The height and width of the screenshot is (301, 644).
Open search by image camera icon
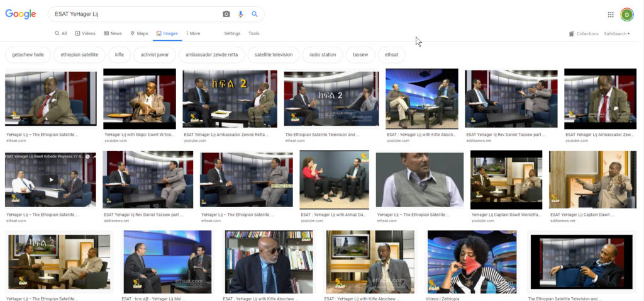pos(226,14)
